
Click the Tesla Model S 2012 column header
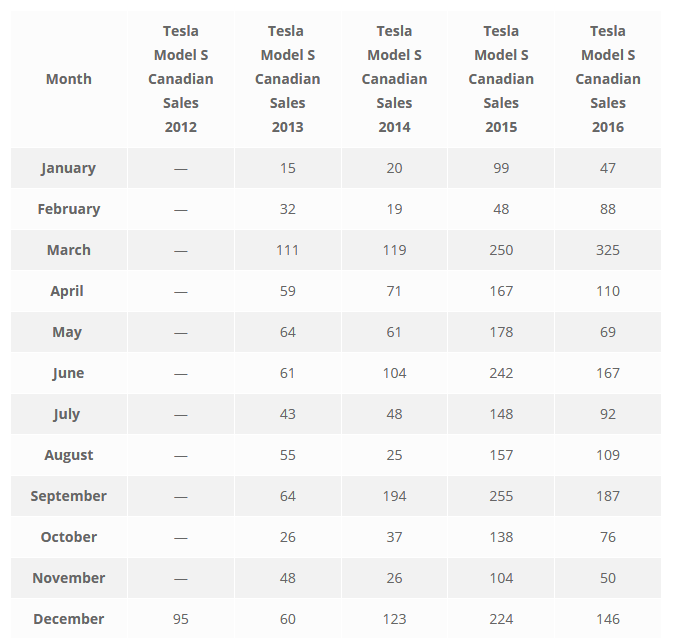coord(181,79)
